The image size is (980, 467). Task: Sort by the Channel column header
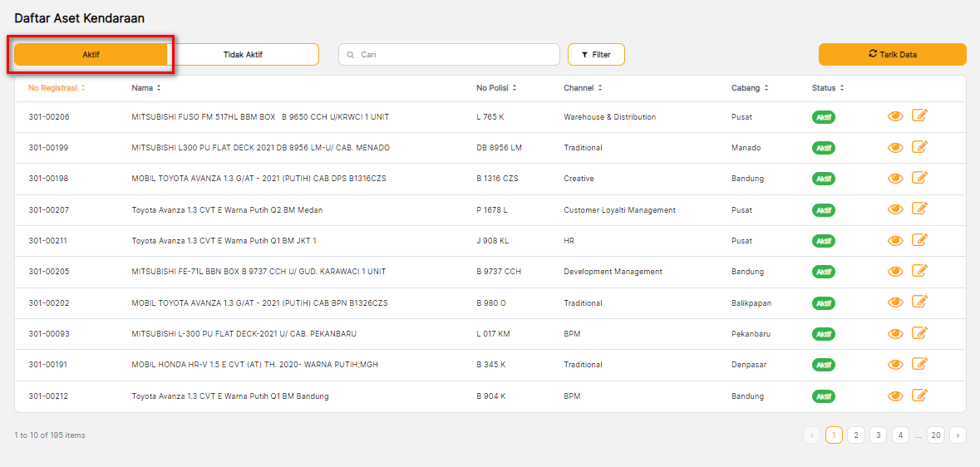583,88
